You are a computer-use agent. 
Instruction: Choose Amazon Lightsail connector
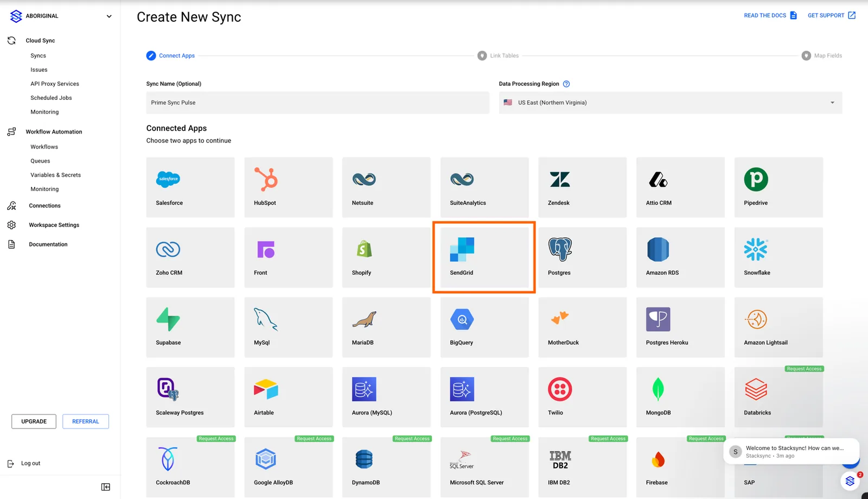[778, 327]
